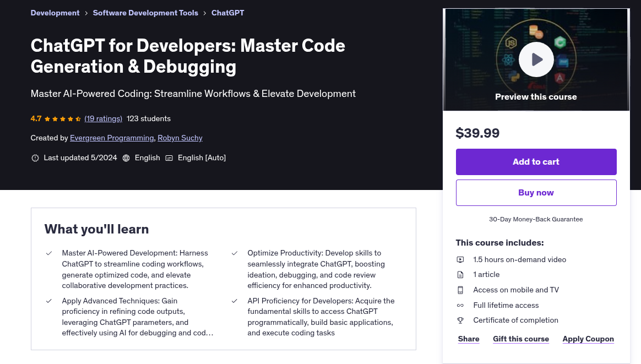Click chevron after Development breadcrumb

tap(86, 13)
